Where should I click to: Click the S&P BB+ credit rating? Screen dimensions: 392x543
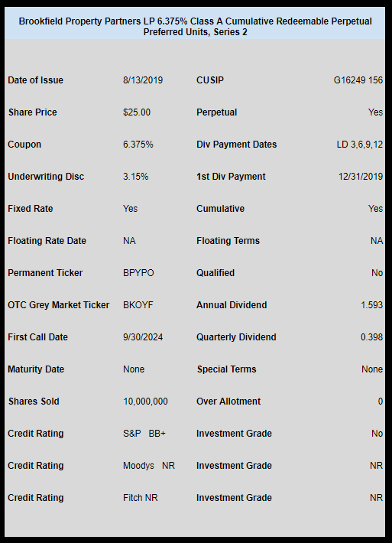144,434
